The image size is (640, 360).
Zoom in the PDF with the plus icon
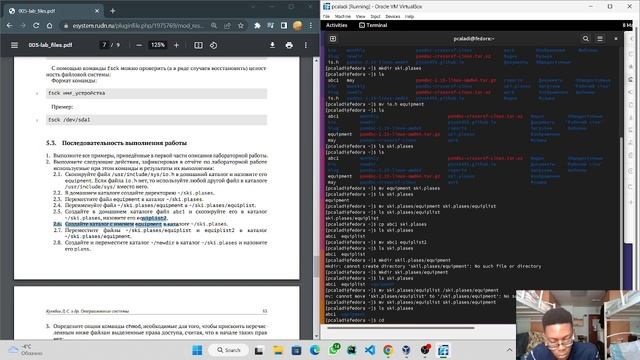tap(176, 45)
